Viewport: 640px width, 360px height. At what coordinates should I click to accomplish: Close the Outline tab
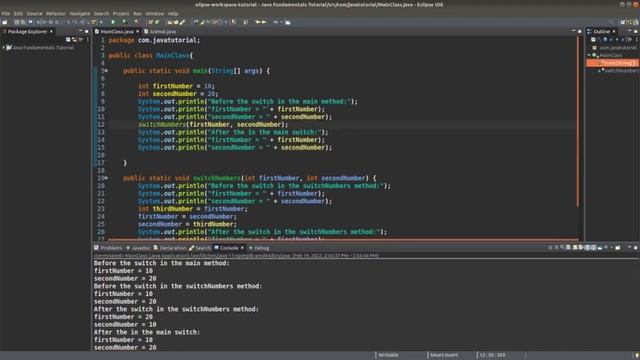(x=613, y=31)
